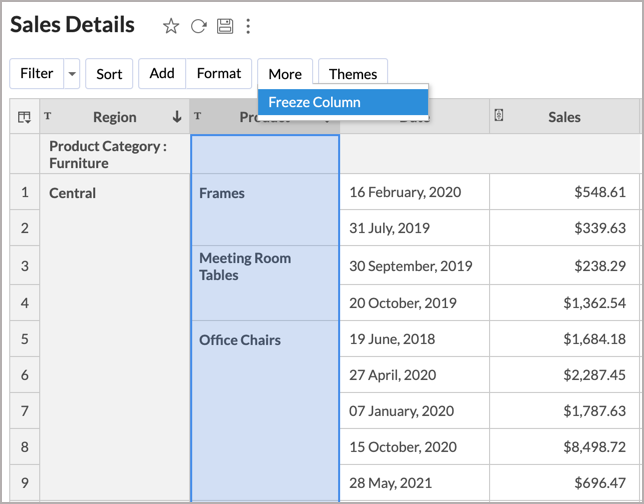Click the save disk icon
Viewport: 644px width, 504px height.
pos(224,26)
